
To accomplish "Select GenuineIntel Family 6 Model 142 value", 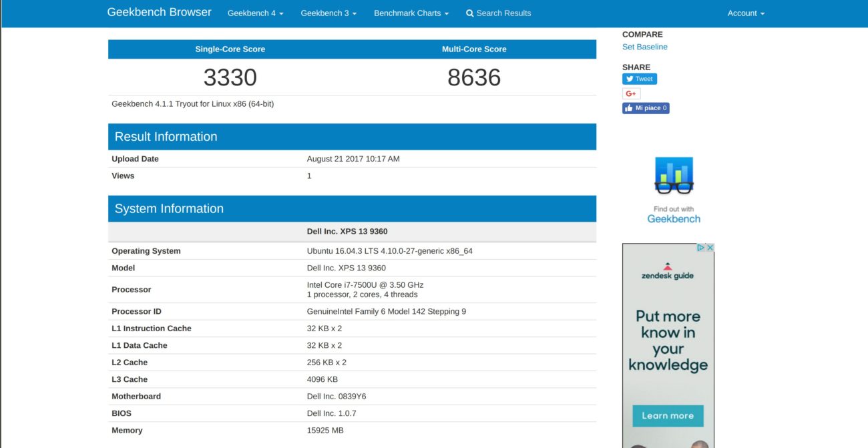I will [x=387, y=312].
